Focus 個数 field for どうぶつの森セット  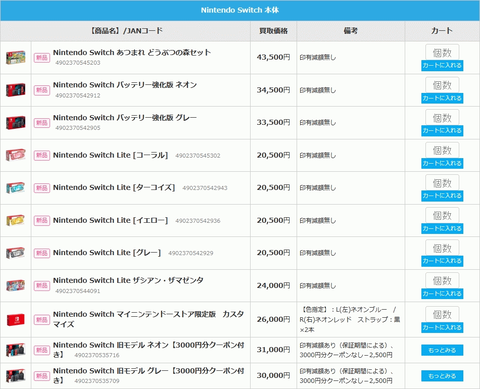(x=442, y=52)
